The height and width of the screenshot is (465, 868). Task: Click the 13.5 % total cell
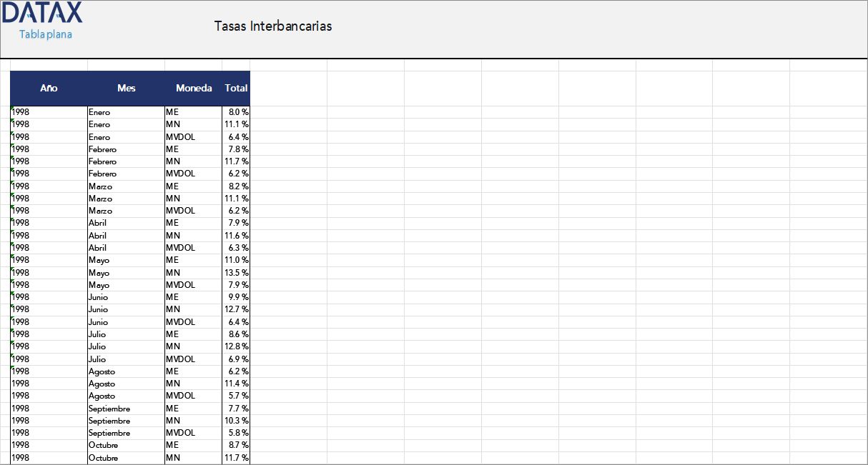click(x=237, y=273)
